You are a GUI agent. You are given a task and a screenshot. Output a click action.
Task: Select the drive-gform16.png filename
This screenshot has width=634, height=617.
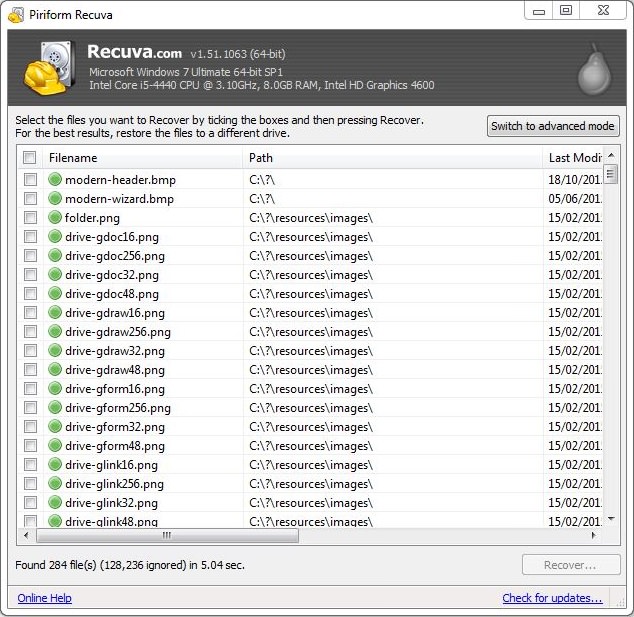(x=115, y=389)
